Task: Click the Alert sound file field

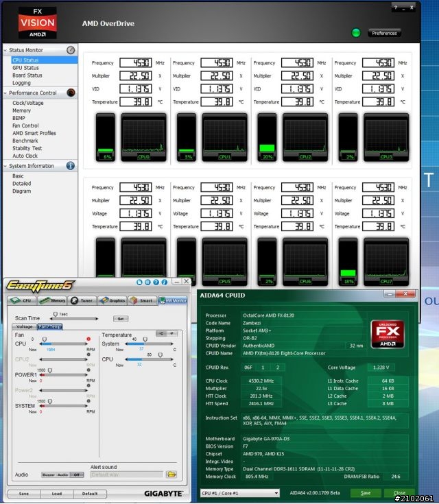Action: tap(127, 475)
